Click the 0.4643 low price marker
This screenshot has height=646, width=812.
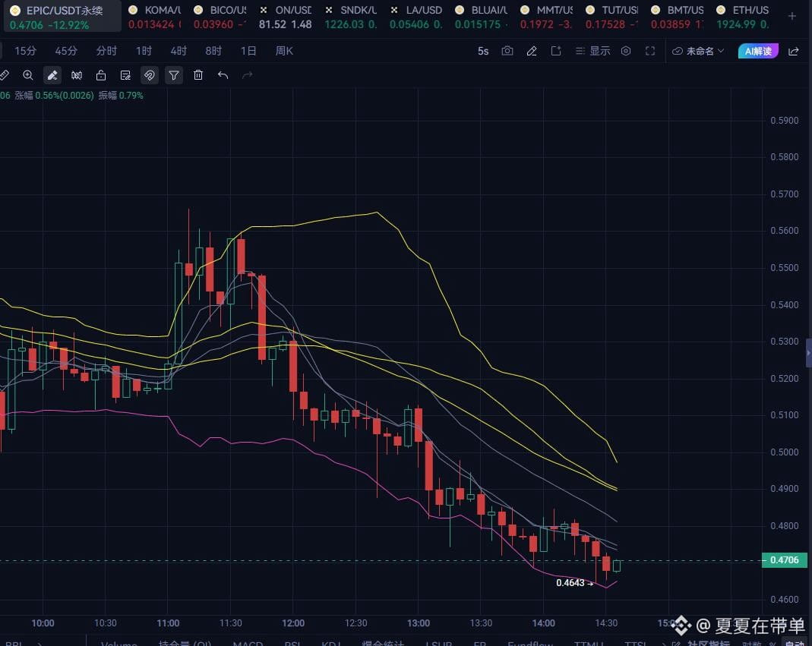[574, 583]
